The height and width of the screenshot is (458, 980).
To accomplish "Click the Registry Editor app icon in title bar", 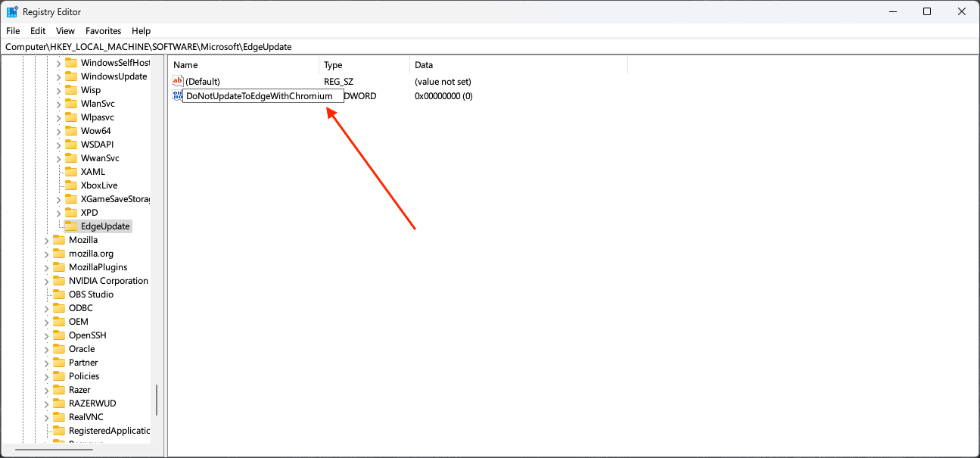I will [x=13, y=12].
